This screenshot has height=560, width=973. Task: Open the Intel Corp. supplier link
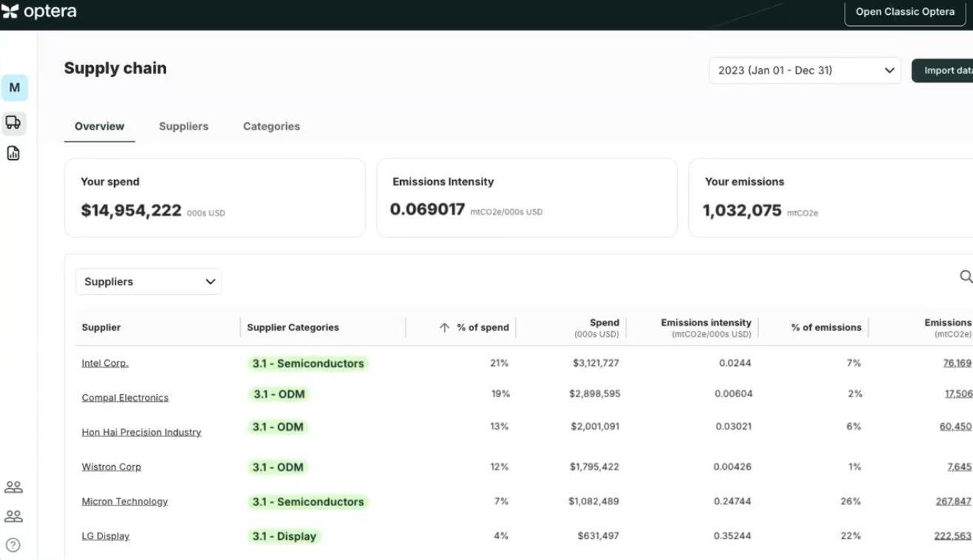tap(104, 363)
